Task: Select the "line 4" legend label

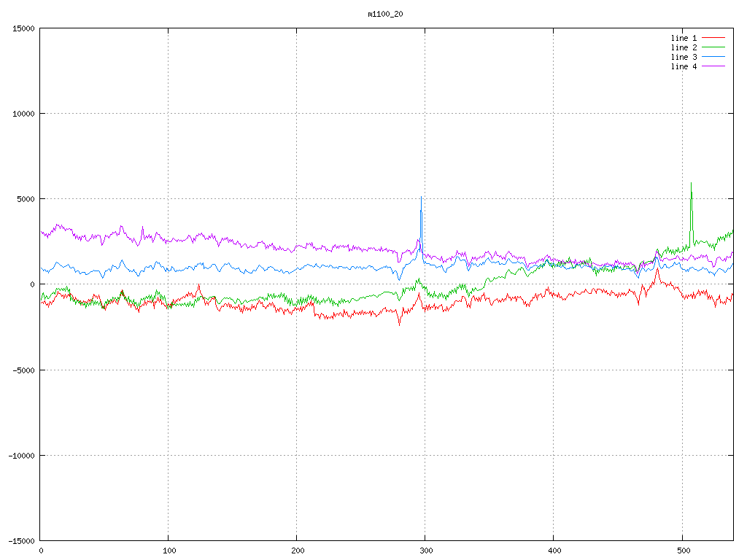Action: 684,66
